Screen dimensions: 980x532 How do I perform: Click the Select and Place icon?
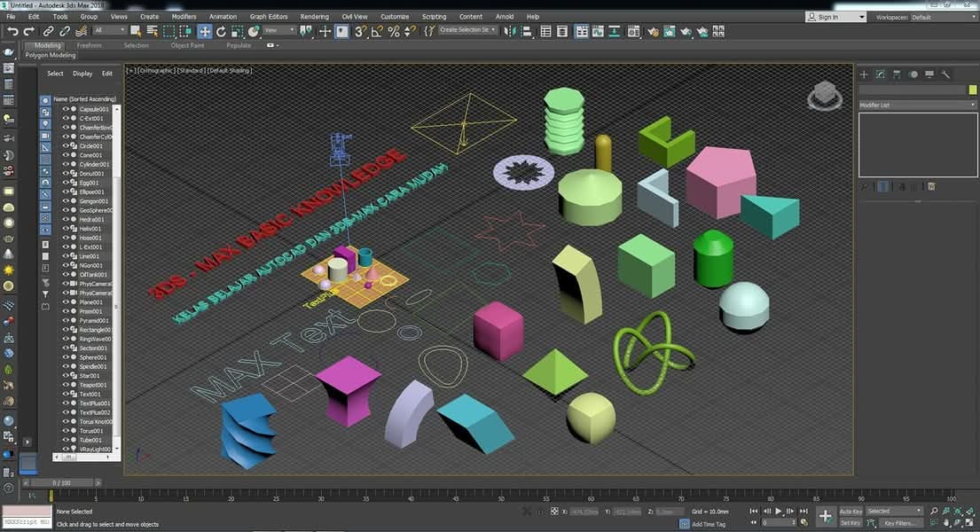(x=254, y=31)
